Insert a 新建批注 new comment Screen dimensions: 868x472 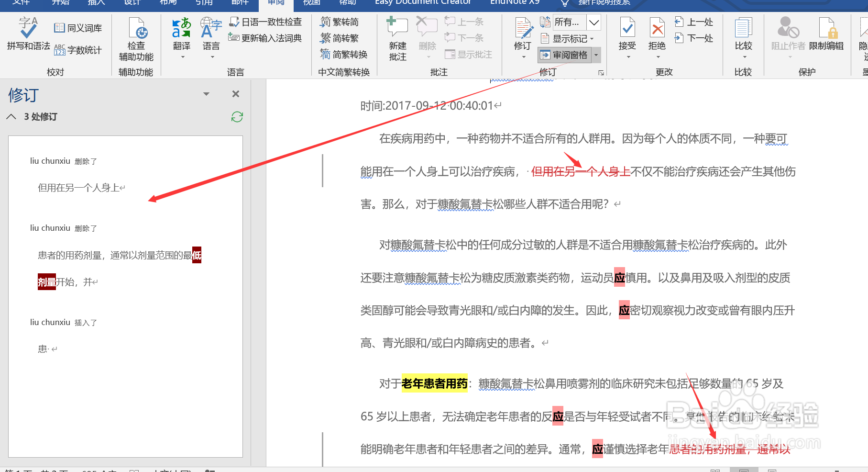click(396, 36)
